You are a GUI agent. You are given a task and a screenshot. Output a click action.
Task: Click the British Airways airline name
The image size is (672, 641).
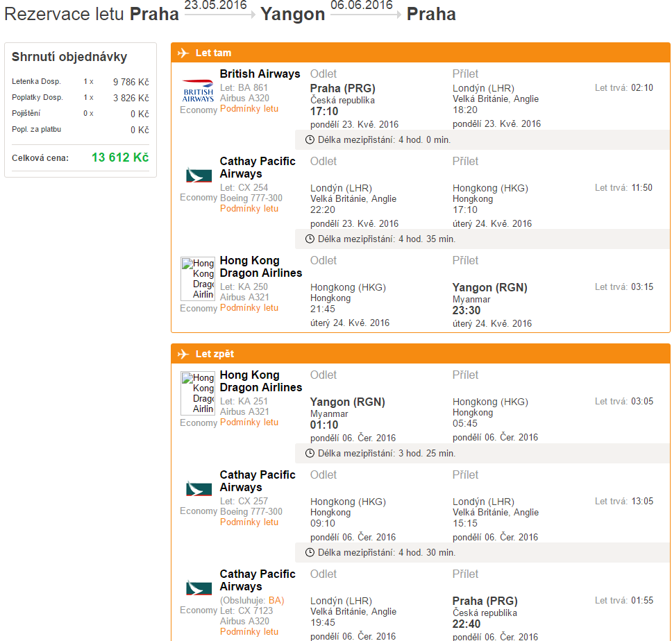pos(260,74)
